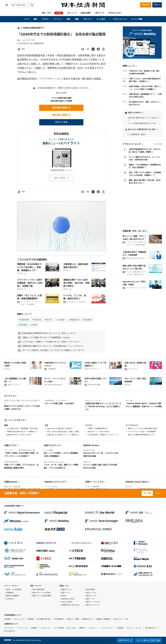Click bottom note share icon
166x644 pixels.
[88, 192]
